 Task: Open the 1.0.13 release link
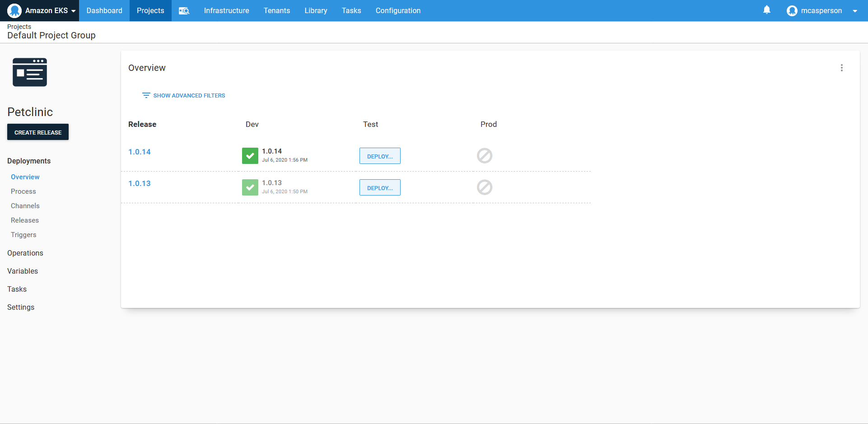pyautogui.click(x=139, y=183)
